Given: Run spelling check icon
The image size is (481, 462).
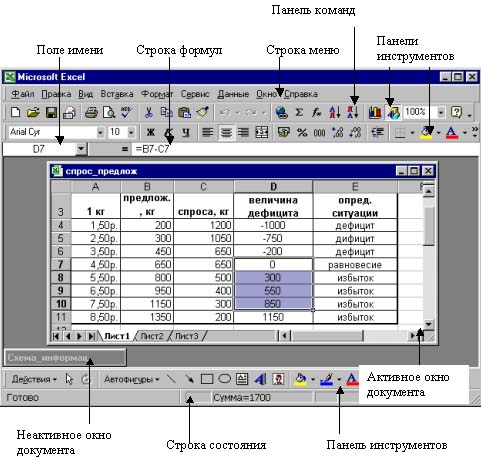Looking at the screenshot, I should (126, 112).
